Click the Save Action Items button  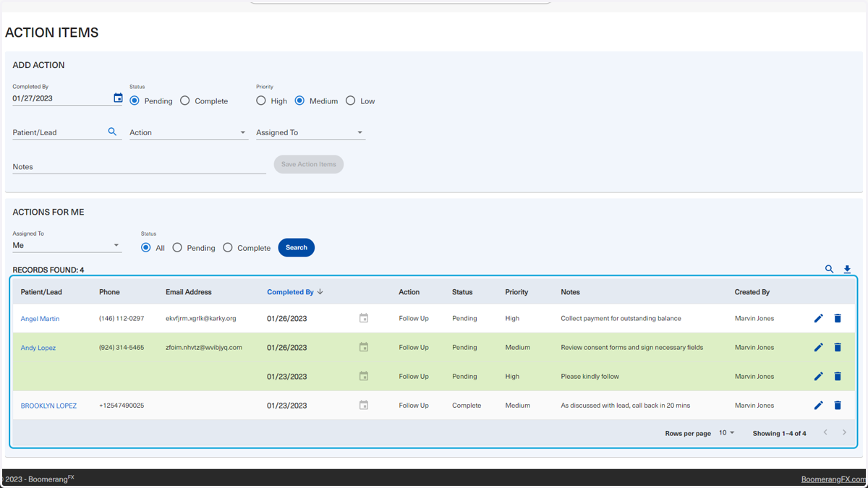tap(309, 164)
